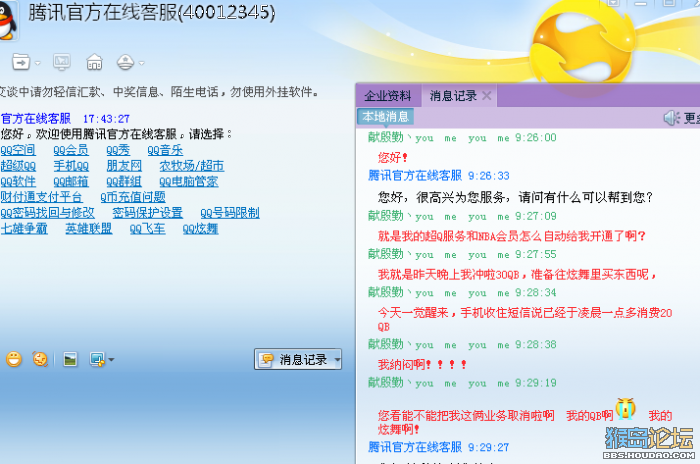
Task: Click the magic emoticon icon
Action: 40,359
